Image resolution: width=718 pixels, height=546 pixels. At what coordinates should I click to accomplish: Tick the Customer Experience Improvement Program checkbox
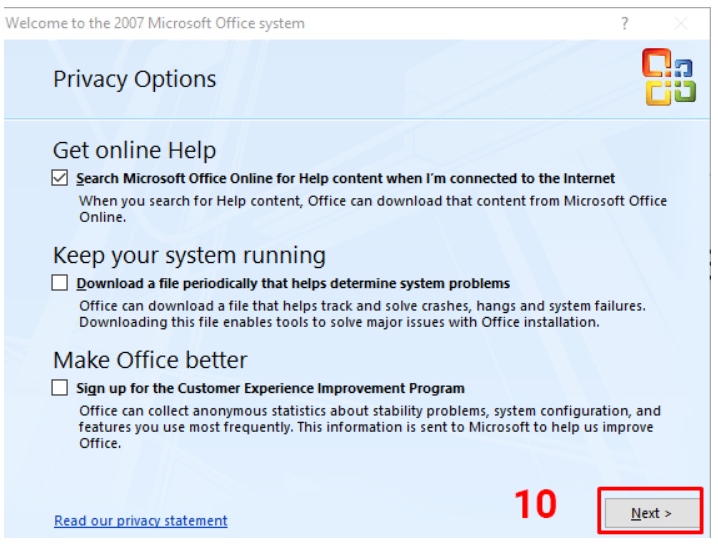tap(61, 388)
